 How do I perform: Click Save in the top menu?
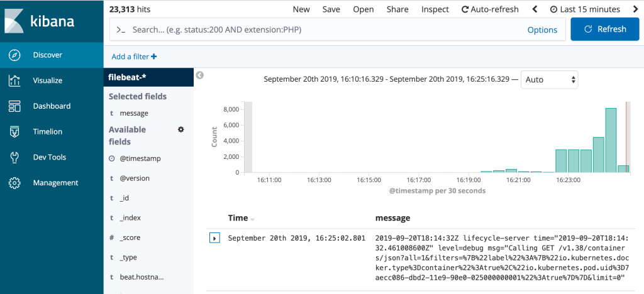[x=331, y=9]
